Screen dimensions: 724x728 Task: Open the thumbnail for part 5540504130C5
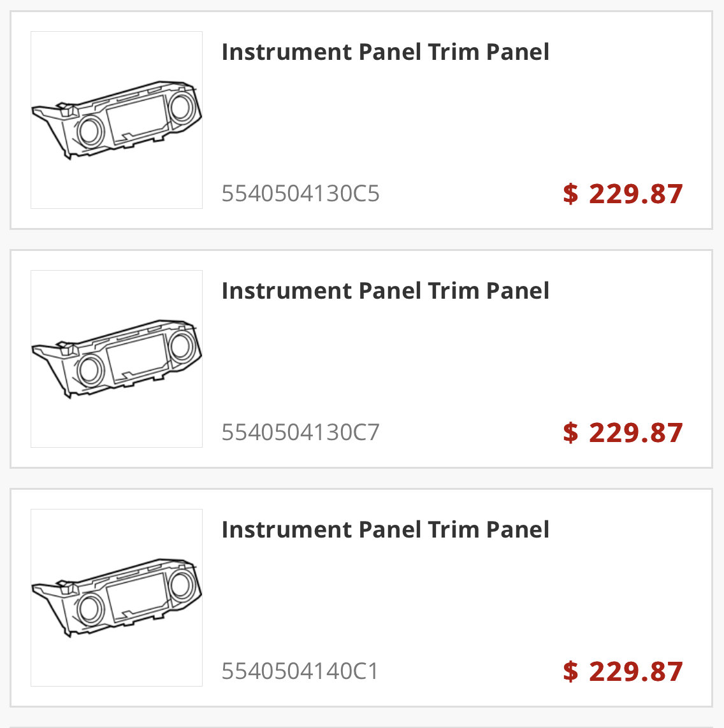pos(117,120)
